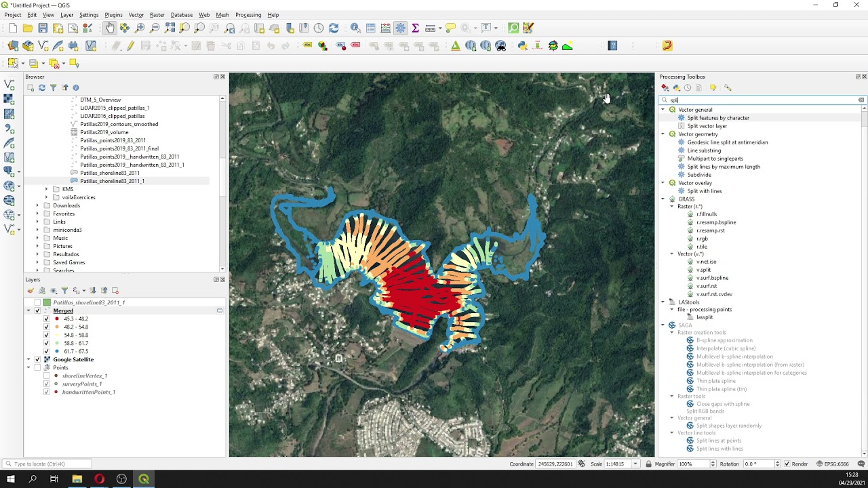Image resolution: width=868 pixels, height=488 pixels.
Task: Refresh the Browser panel
Action: (x=41, y=87)
